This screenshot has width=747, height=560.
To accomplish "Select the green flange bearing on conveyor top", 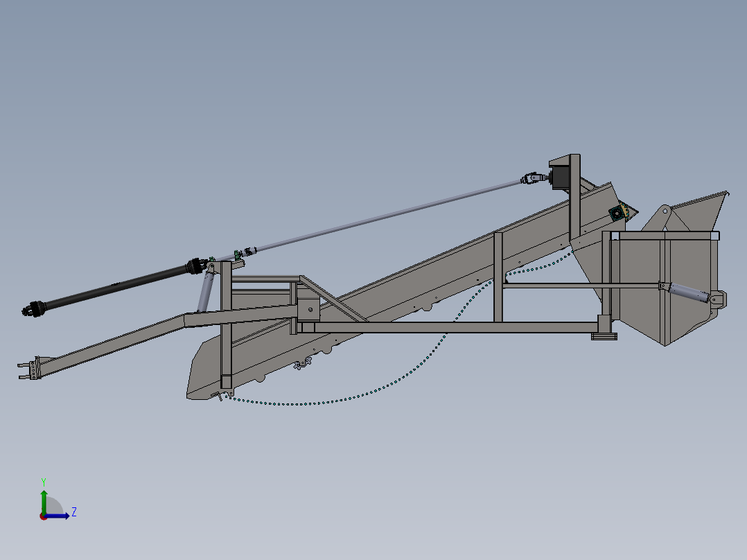I will pyautogui.click(x=617, y=212).
